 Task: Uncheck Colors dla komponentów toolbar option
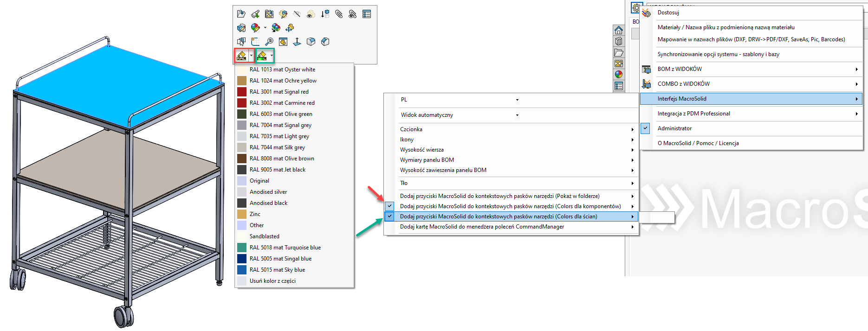pyautogui.click(x=389, y=206)
